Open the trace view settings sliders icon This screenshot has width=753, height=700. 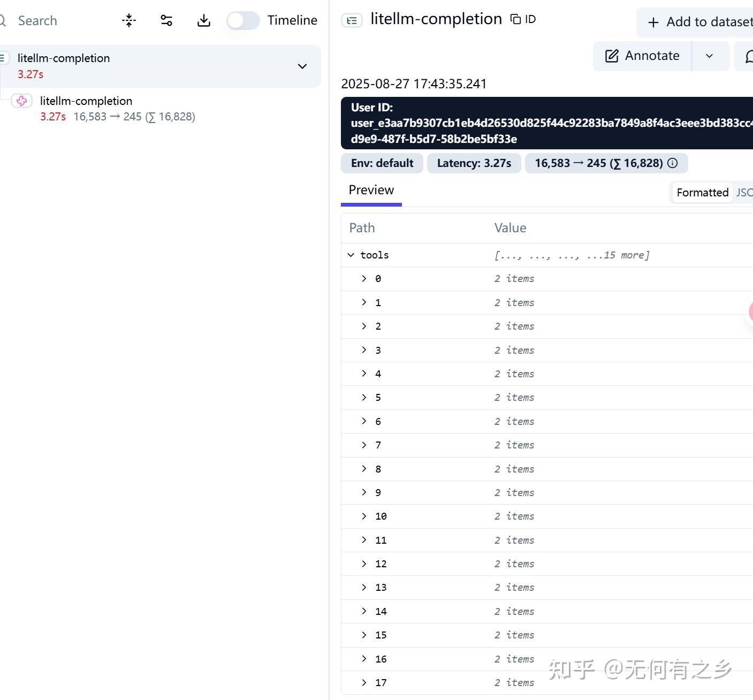pos(166,20)
